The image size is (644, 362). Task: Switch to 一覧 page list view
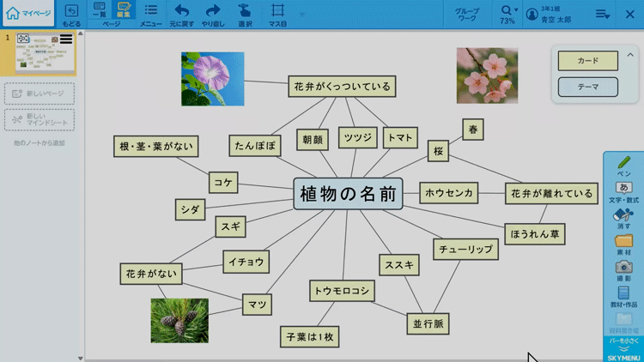click(x=100, y=10)
